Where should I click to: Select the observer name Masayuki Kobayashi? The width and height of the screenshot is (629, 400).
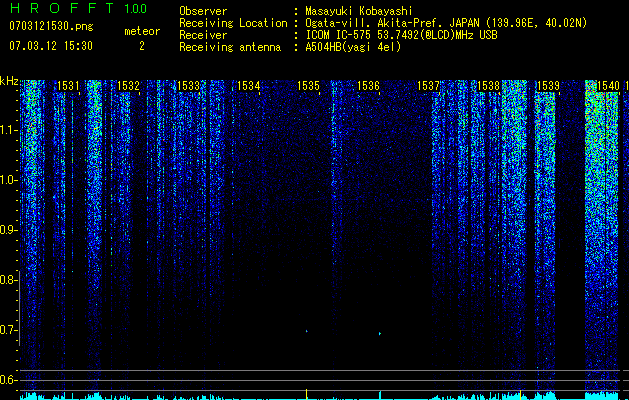359,11
